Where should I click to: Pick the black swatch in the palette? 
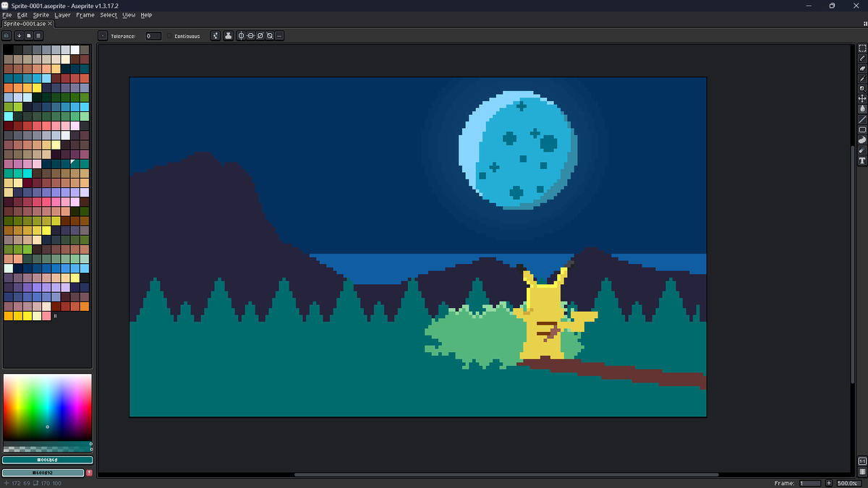coord(8,50)
